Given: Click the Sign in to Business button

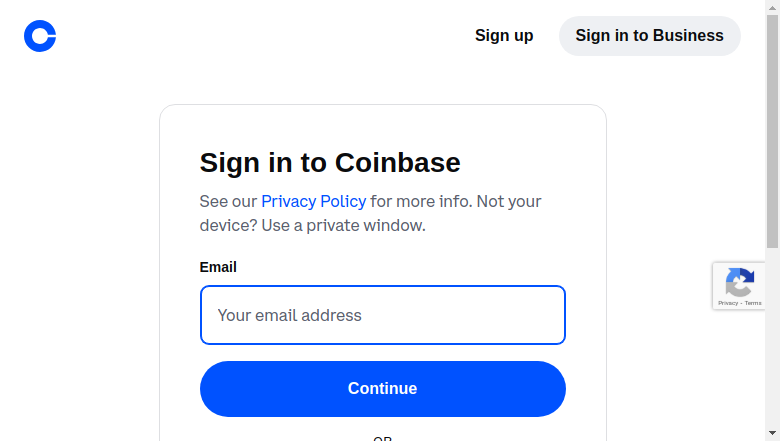Looking at the screenshot, I should coord(650,36).
